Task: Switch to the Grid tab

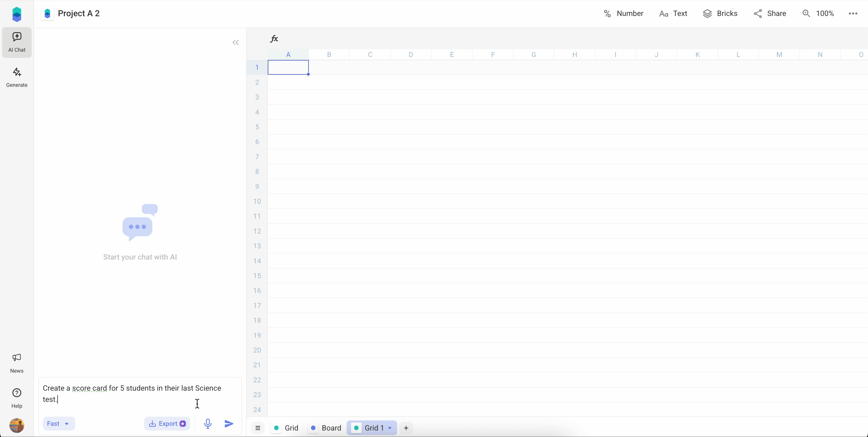Action: tap(286, 428)
